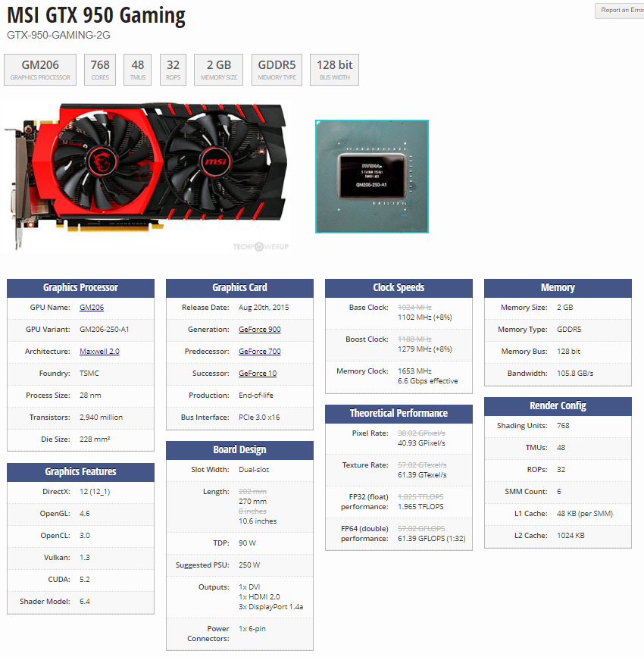
Task: Click the 32 ROPs badge
Action: coord(173,70)
